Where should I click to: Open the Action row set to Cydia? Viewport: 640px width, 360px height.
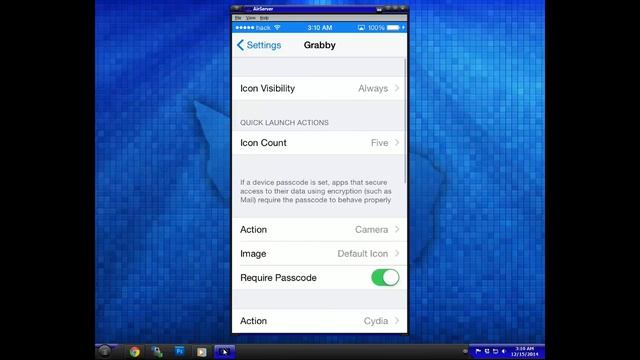[319, 321]
